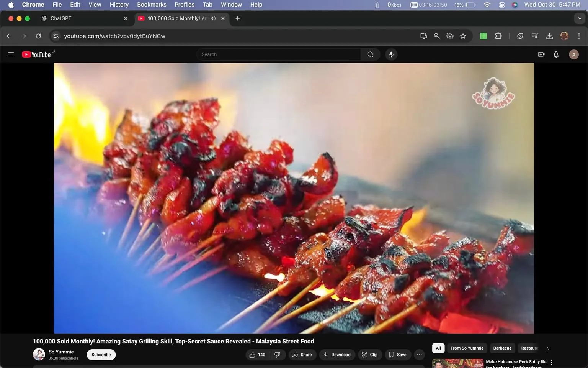588x368 pixels.
Task: Click the Share button
Action: coord(302,355)
